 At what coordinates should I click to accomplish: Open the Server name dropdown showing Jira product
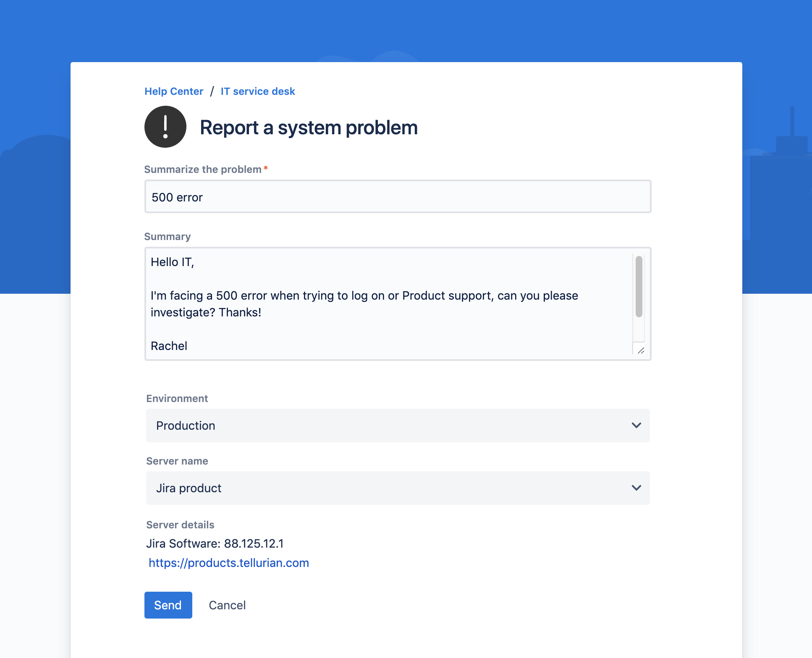click(x=398, y=488)
